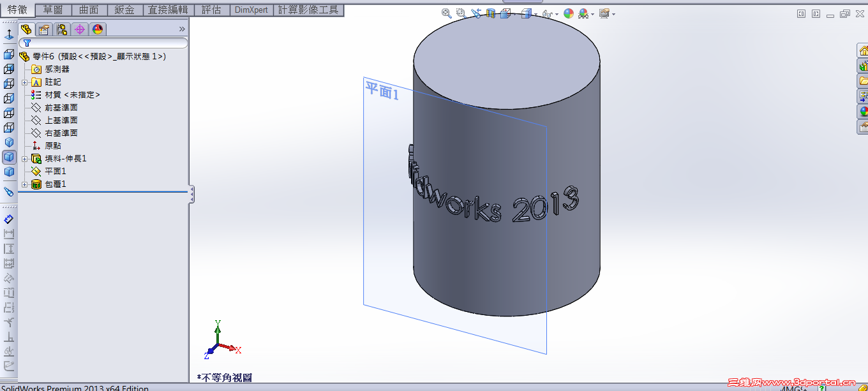
Task: Select the 包覆1 wrap feature
Action: (x=49, y=184)
